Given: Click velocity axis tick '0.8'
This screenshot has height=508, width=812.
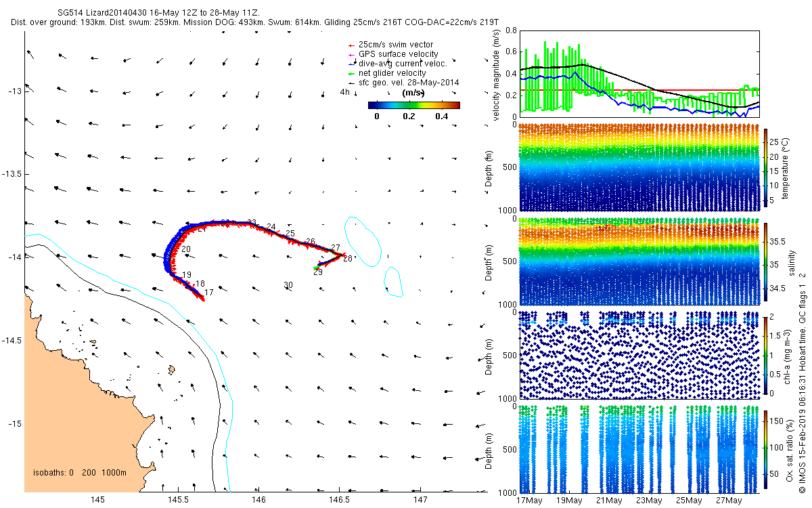Looking at the screenshot, I should 511,30.
